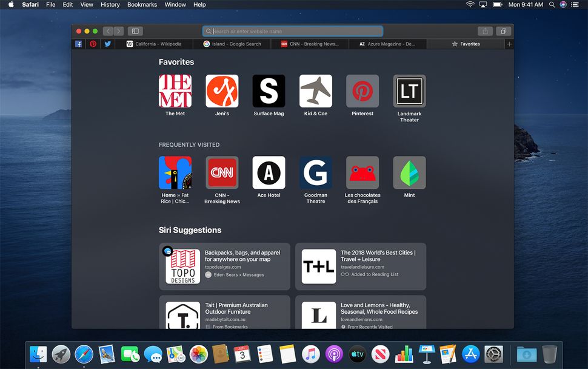The width and height of the screenshot is (588, 369).
Task: Open Launchpad from the Dock
Action: (x=61, y=354)
